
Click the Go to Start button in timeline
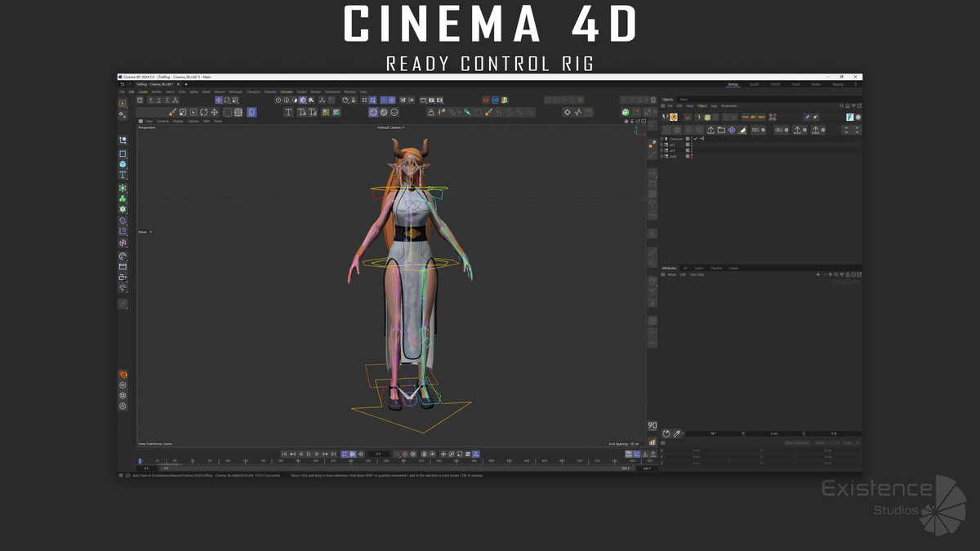(x=284, y=454)
